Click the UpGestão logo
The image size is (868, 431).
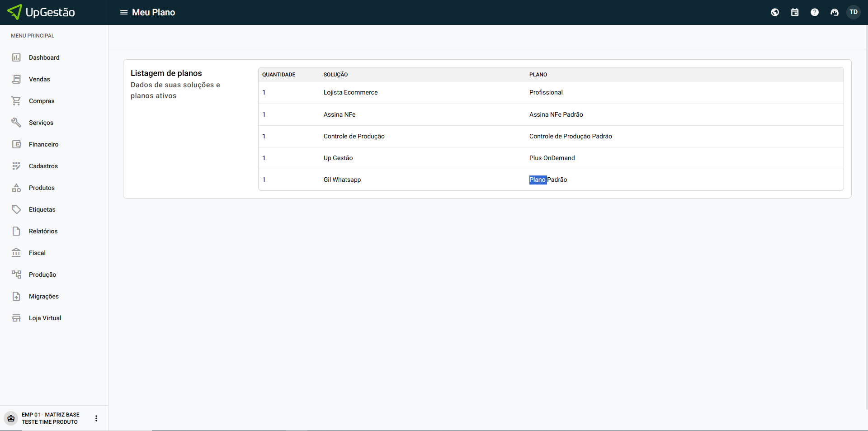click(x=41, y=12)
